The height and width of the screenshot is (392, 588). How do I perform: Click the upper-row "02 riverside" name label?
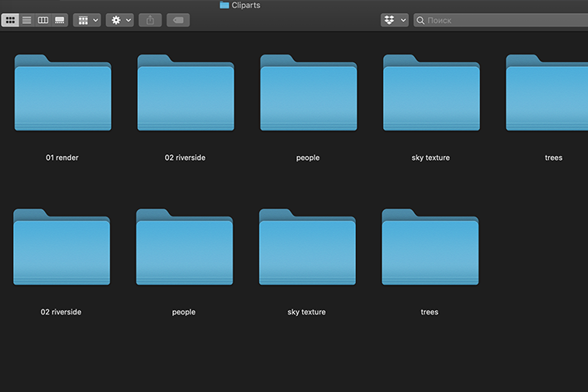(185, 158)
